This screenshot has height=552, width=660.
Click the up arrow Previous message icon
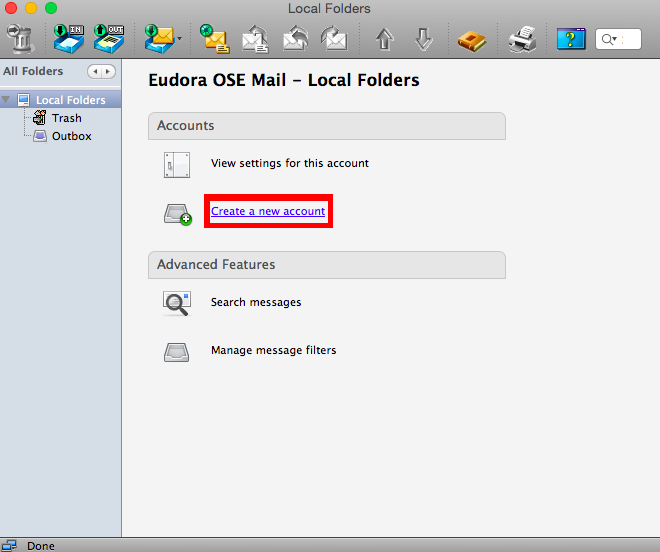pyautogui.click(x=384, y=39)
